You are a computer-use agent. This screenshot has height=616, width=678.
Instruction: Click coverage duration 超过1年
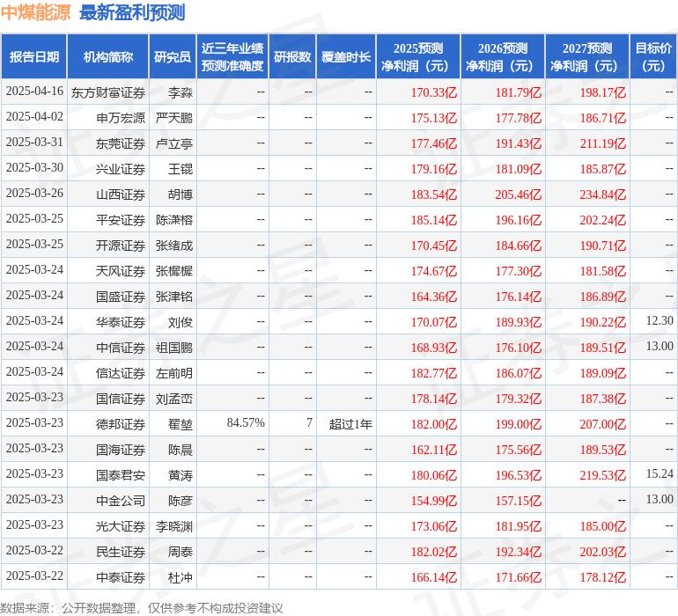(350, 424)
